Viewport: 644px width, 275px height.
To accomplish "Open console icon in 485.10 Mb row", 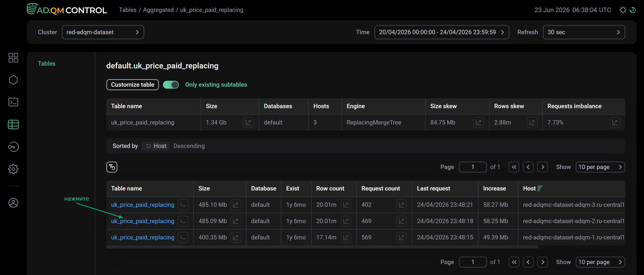I will pos(183,205).
